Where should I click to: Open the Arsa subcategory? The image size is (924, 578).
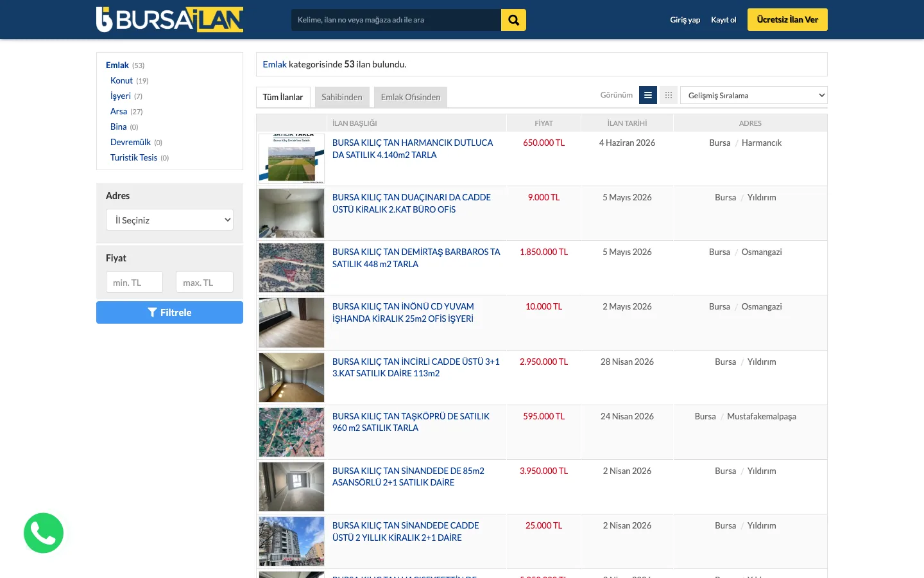119,111
